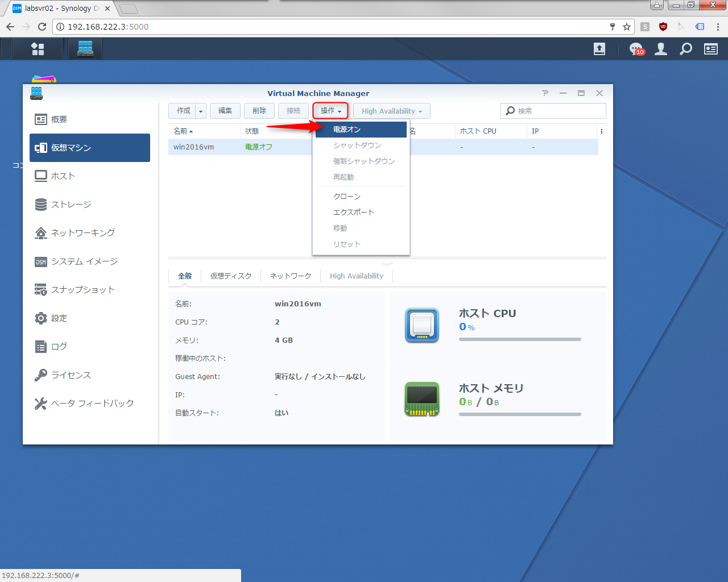Toggle the 操作 dropdown menu
Image resolution: width=728 pixels, height=582 pixels.
[330, 111]
